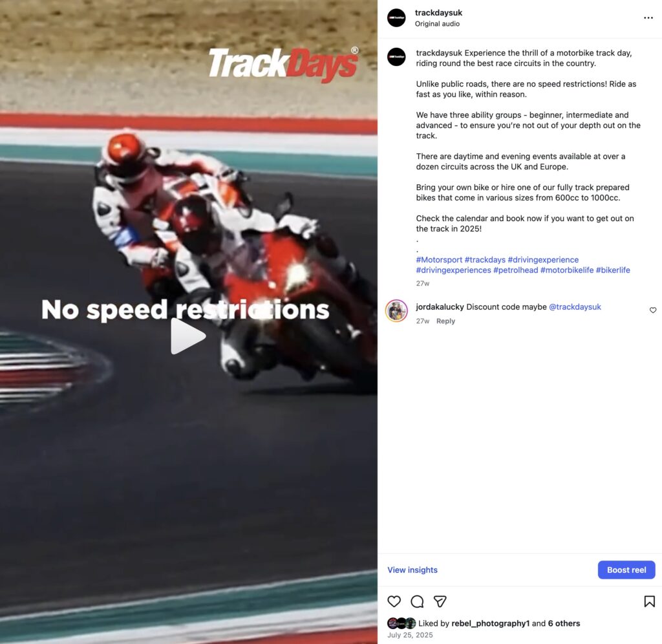
Task: Reply to jordakalucky's comment
Action: tap(445, 321)
